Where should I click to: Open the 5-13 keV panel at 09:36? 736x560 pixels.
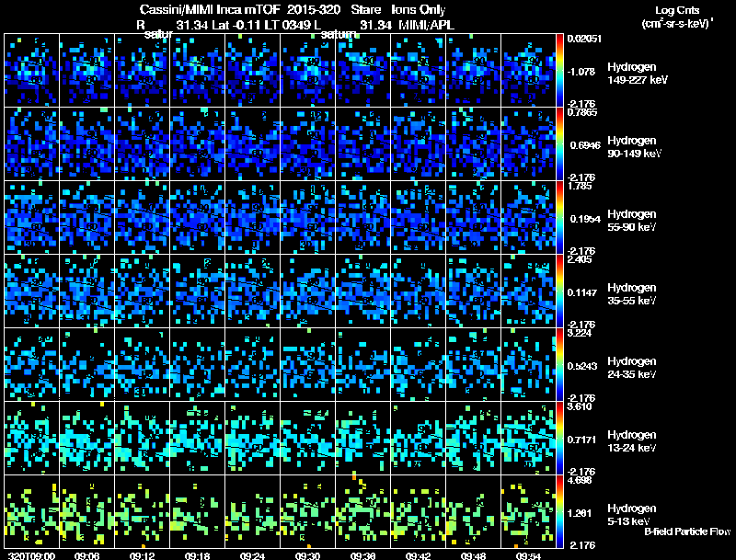(362, 512)
